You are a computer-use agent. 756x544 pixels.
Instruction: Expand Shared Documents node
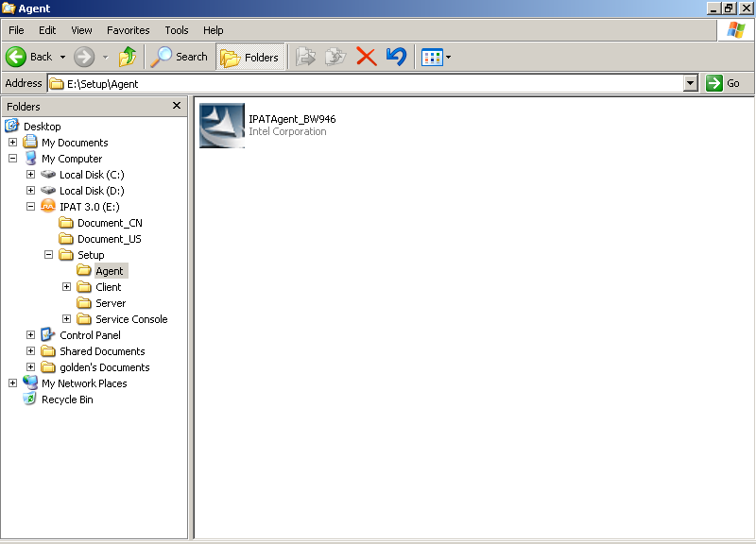(x=30, y=350)
